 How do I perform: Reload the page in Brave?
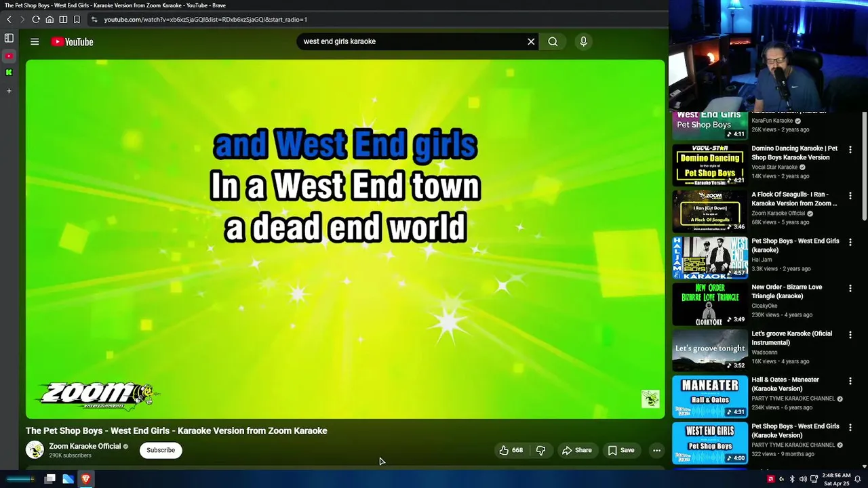click(36, 20)
